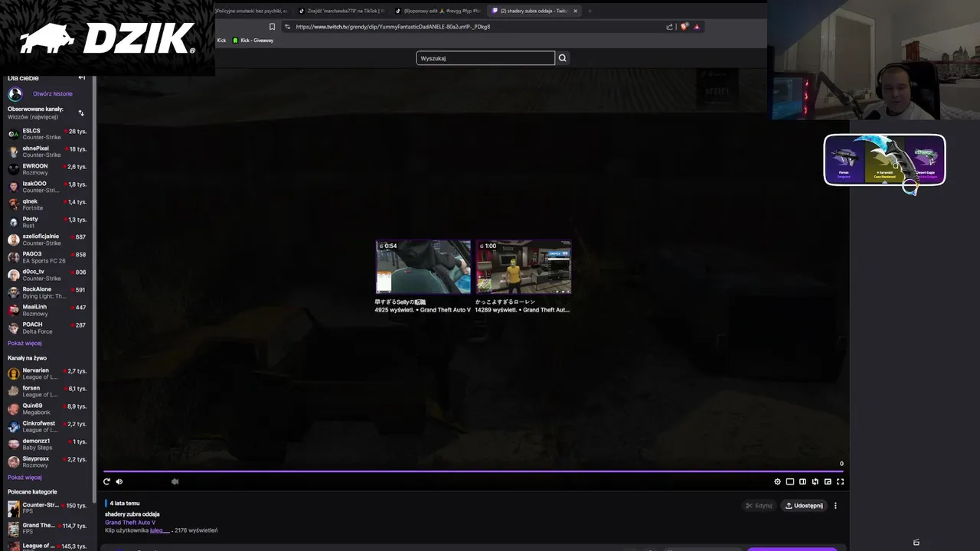
Task: Click the clip progress bar
Action: coord(473,471)
